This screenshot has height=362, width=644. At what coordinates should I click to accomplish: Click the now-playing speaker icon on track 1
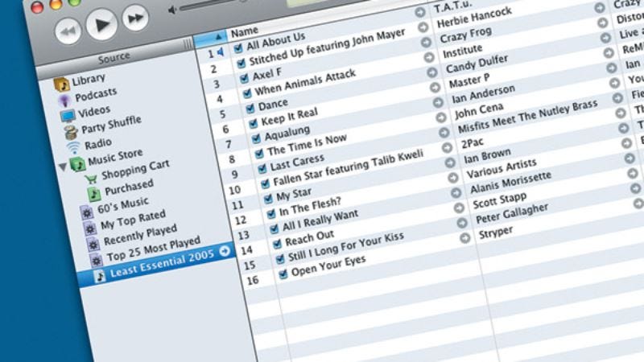click(221, 52)
